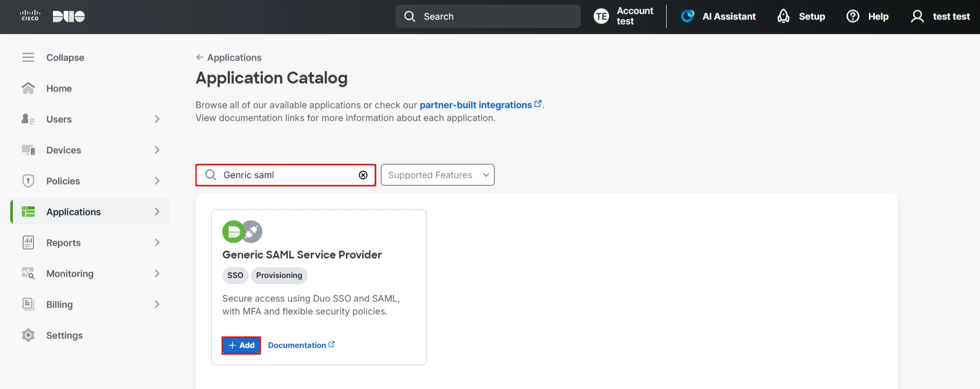Click the Collapse sidebar label
The width and height of the screenshot is (980, 389).
(65, 57)
